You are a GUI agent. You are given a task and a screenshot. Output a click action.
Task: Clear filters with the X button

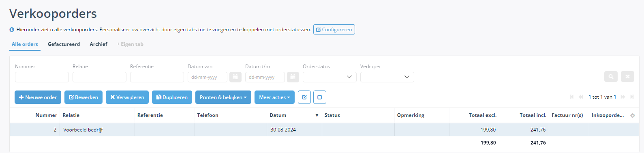627,77
